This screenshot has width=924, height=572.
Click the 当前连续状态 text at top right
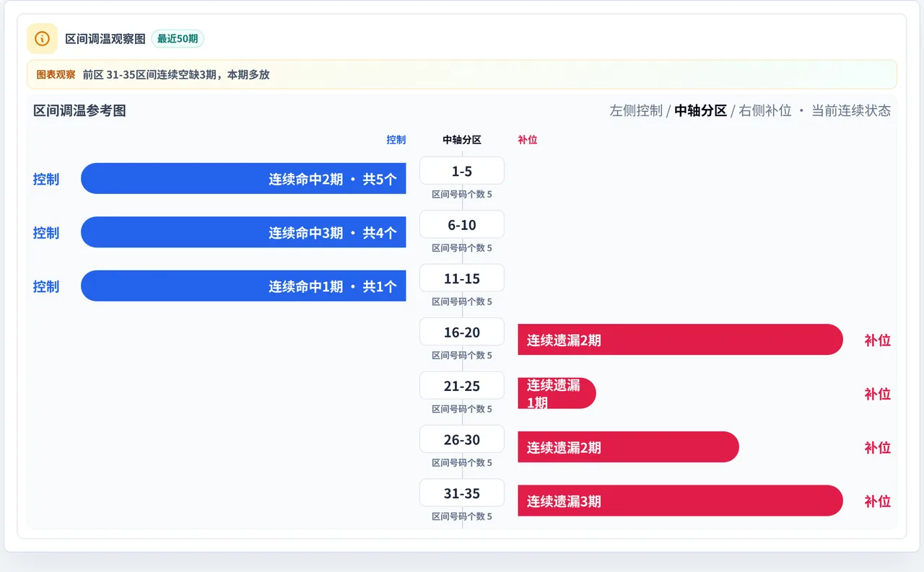(x=851, y=110)
